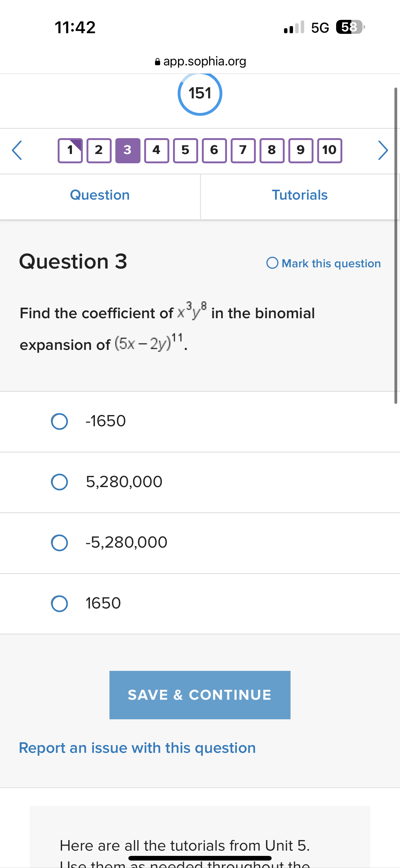Select the -1650 answer option
This screenshot has width=400, height=868.
[60, 422]
